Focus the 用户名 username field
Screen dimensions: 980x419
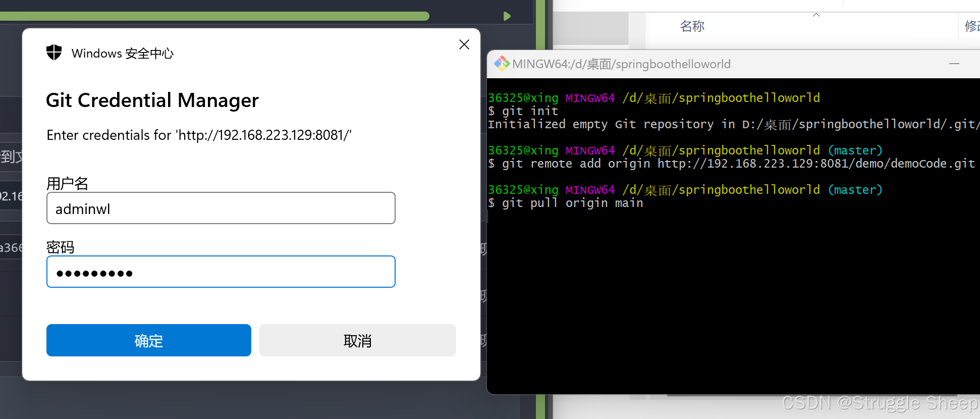221,208
